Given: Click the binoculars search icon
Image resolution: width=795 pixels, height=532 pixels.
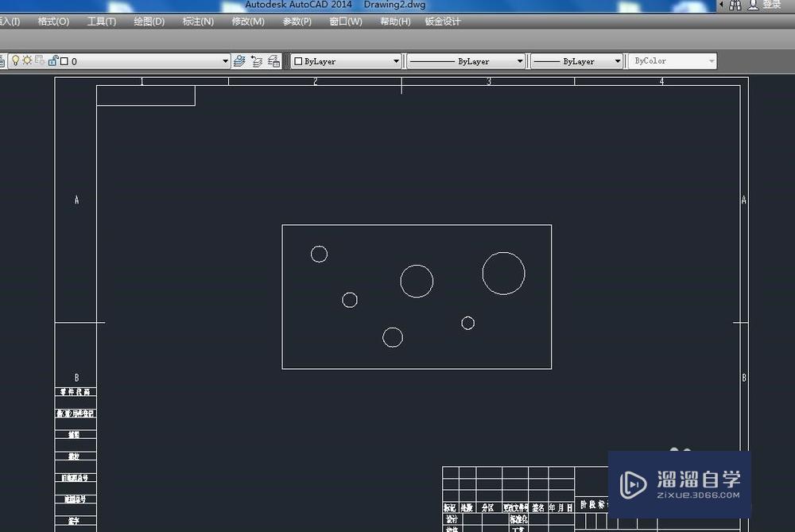Looking at the screenshot, I should (x=735, y=5).
